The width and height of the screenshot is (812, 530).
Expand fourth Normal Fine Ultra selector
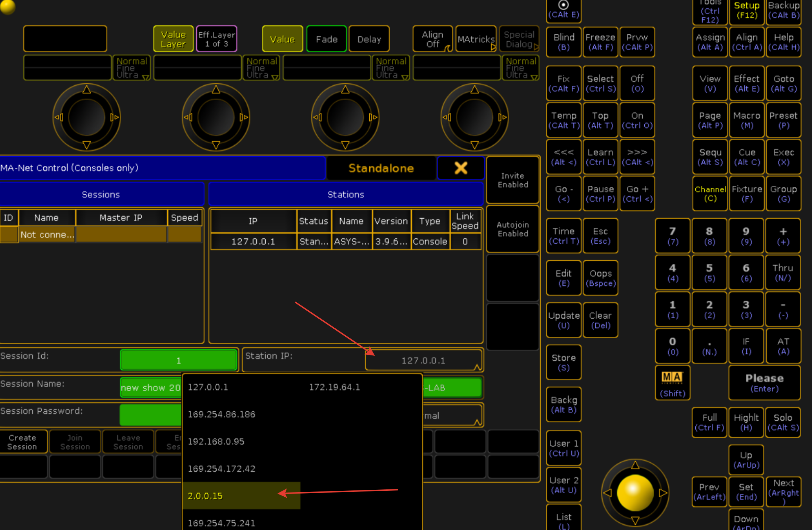click(521, 68)
